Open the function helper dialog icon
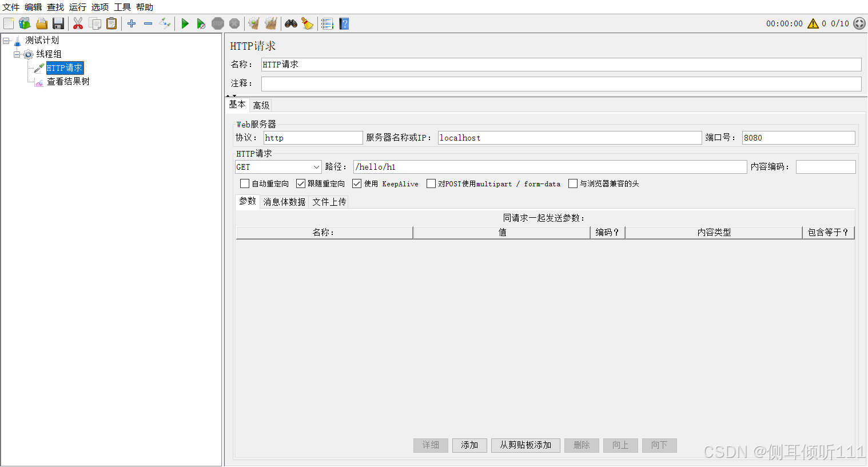Viewport: 868px width, 467px height. pyautogui.click(x=327, y=23)
